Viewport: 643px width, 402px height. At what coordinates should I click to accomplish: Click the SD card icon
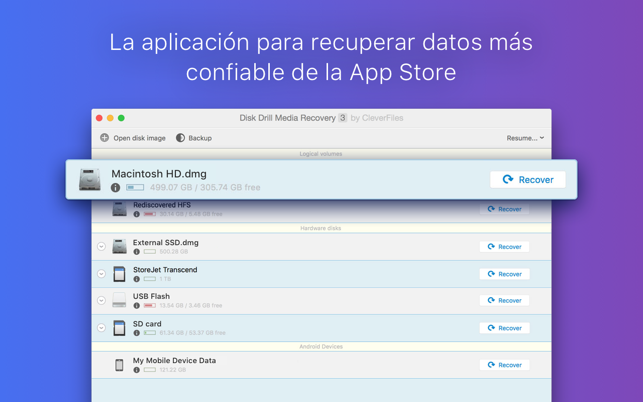tap(119, 328)
